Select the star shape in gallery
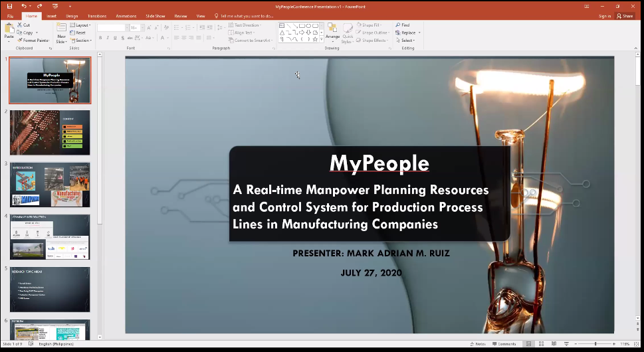 point(315,39)
